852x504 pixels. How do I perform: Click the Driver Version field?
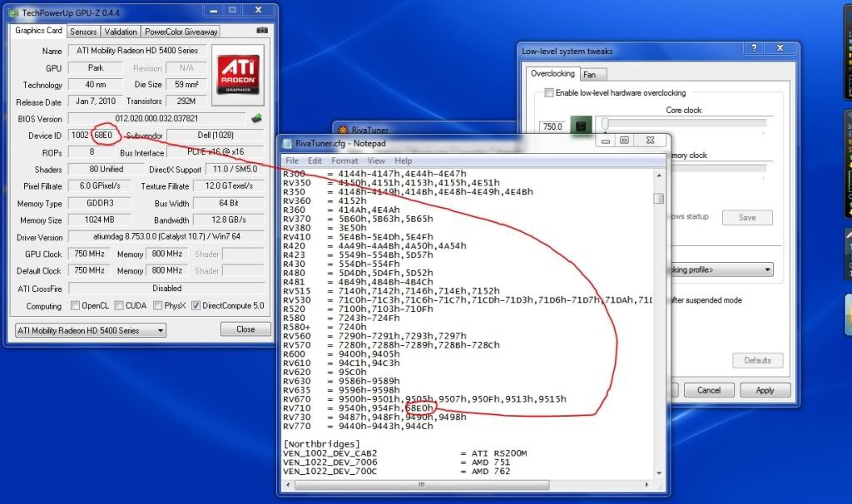click(x=166, y=237)
